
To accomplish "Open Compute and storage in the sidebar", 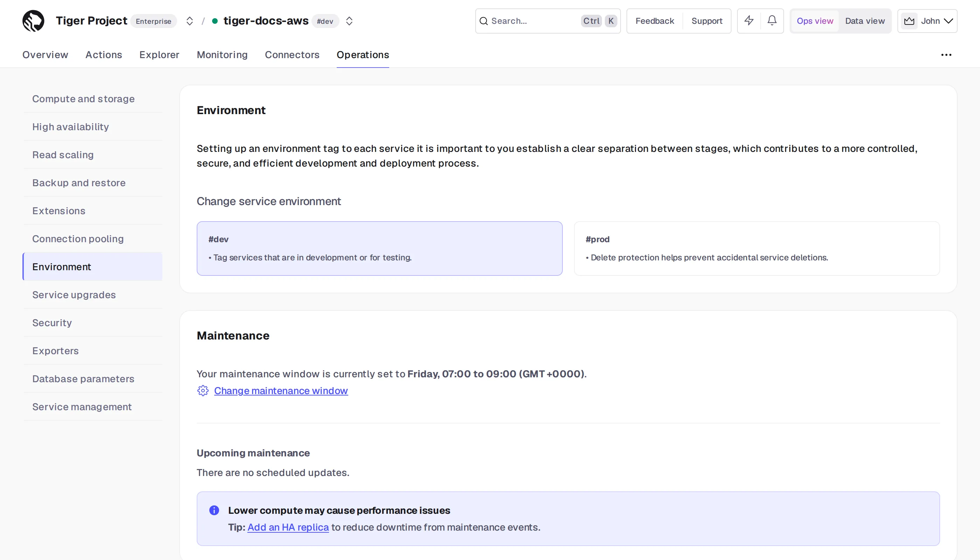I will [x=93, y=99].
